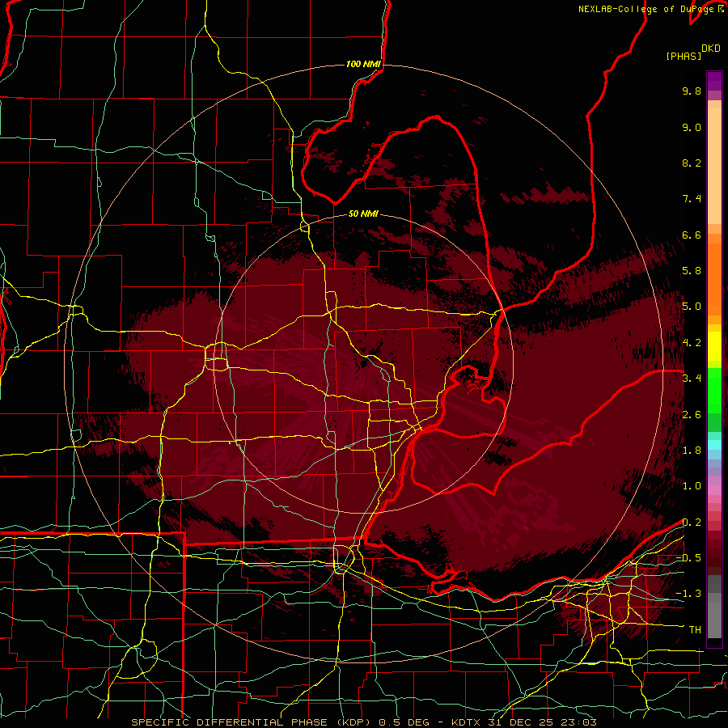Image resolution: width=728 pixels, height=728 pixels.
Task: Click the 6.6 scale value
Action: pos(692,235)
